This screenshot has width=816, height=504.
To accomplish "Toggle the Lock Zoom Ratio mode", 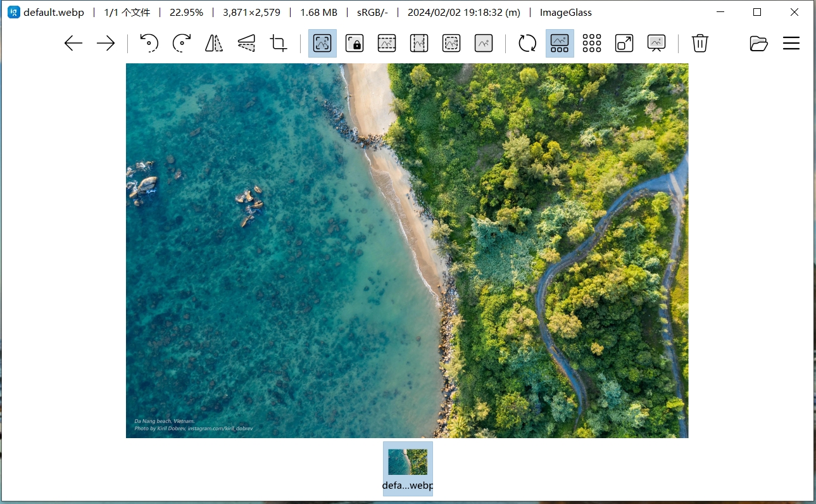I will coord(355,43).
